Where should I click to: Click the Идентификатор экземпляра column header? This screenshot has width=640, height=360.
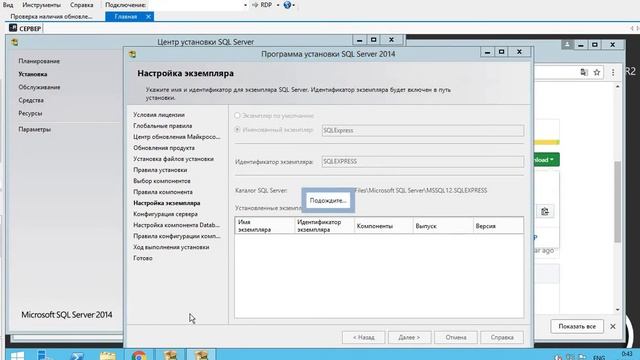tap(324, 226)
